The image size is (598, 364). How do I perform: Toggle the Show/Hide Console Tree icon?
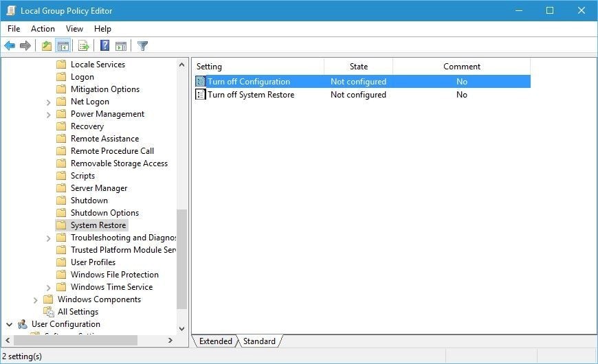pos(63,46)
